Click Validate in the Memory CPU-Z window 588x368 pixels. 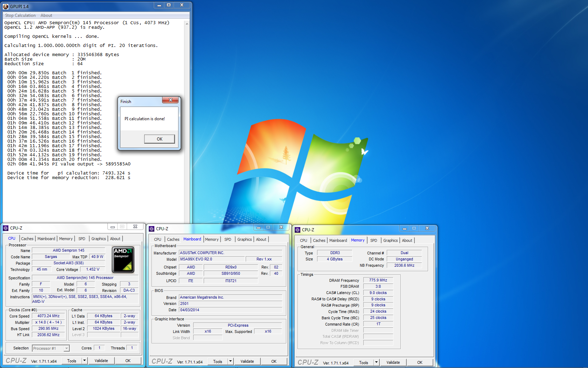tap(393, 362)
